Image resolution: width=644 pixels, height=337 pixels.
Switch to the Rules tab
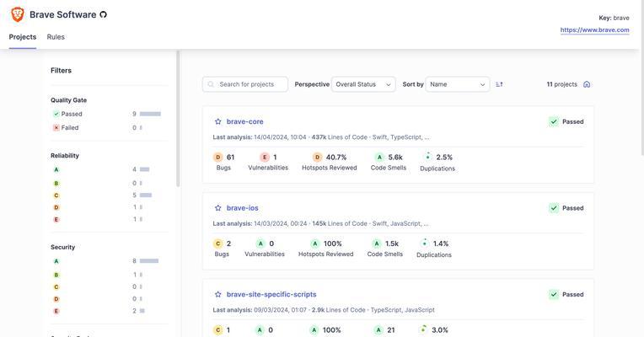(56, 37)
